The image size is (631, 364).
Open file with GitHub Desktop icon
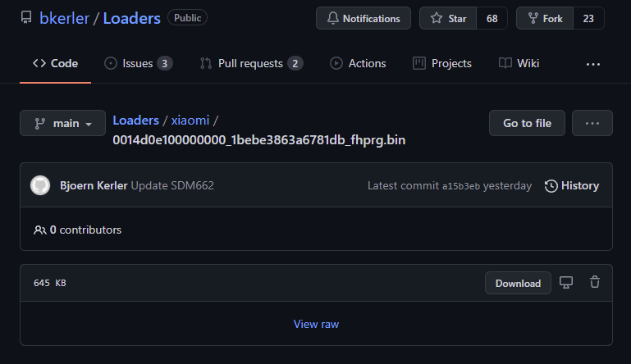566,282
